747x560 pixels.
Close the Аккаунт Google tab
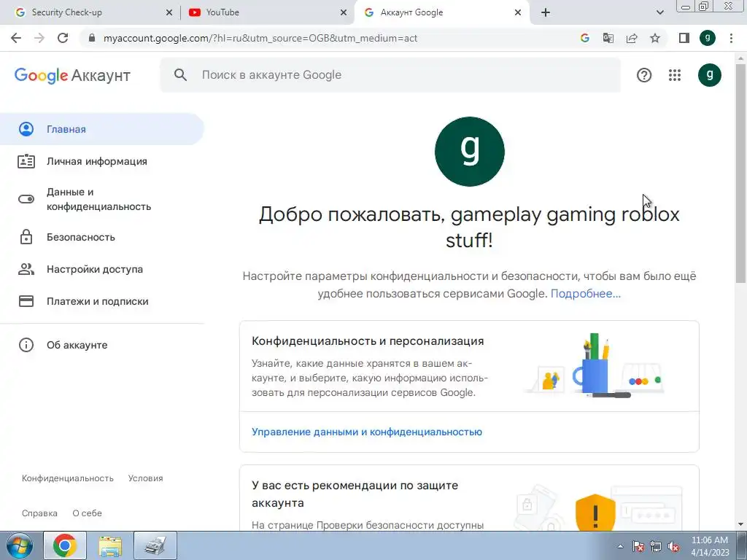pos(518,12)
